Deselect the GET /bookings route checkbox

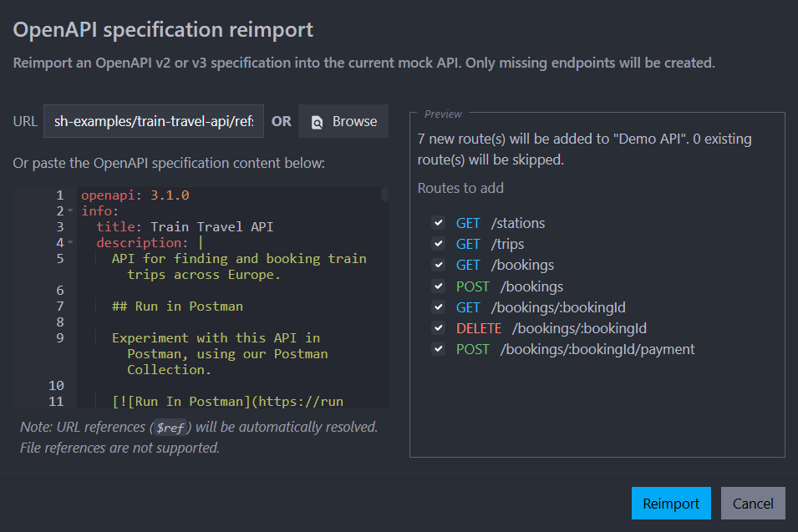tap(438, 265)
